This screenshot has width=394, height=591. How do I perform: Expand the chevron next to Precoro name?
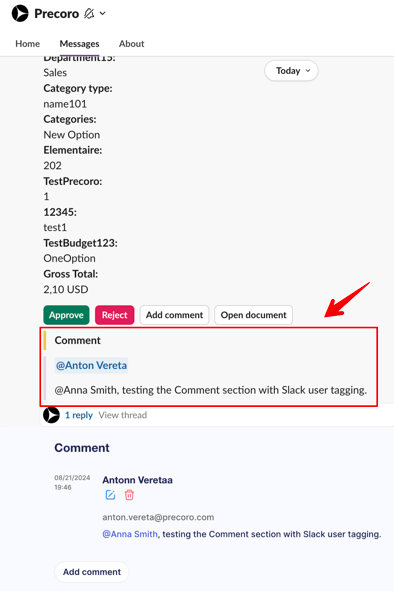[x=103, y=14]
